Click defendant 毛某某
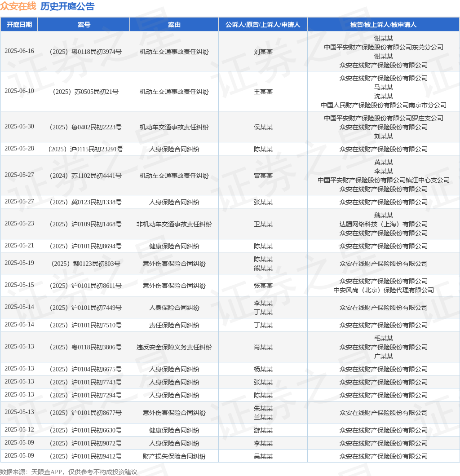 click(x=384, y=338)
